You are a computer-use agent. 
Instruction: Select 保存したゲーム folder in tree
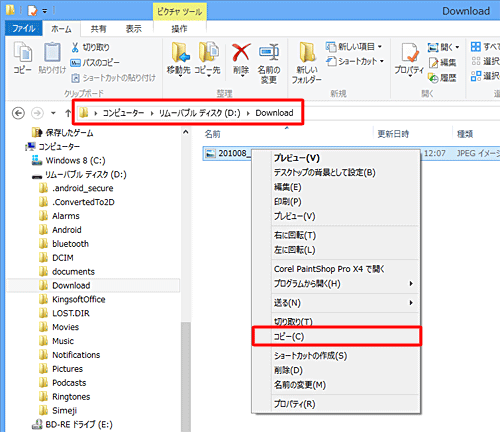coord(63,133)
